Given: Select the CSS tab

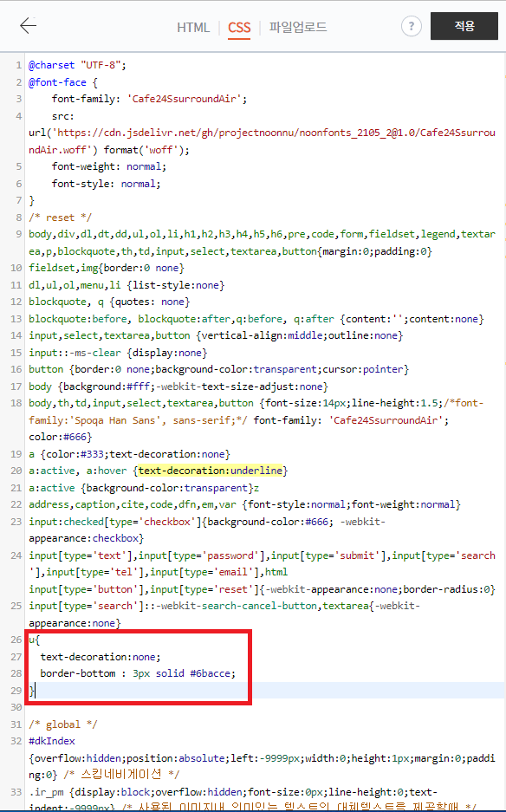Looking at the screenshot, I should (239, 28).
